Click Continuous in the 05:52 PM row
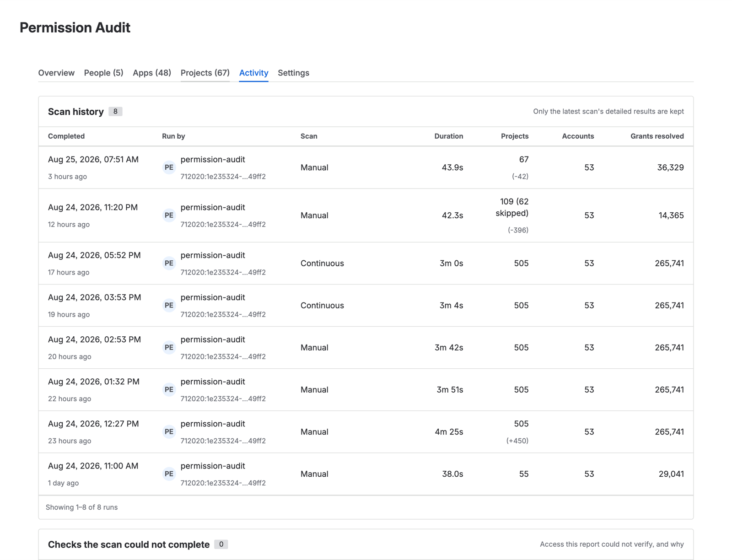Viewport: 732px width, 560px height. coord(322,263)
